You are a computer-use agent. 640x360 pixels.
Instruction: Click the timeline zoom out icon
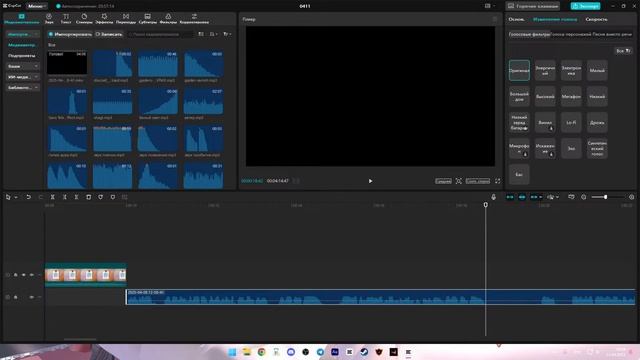coord(584,197)
